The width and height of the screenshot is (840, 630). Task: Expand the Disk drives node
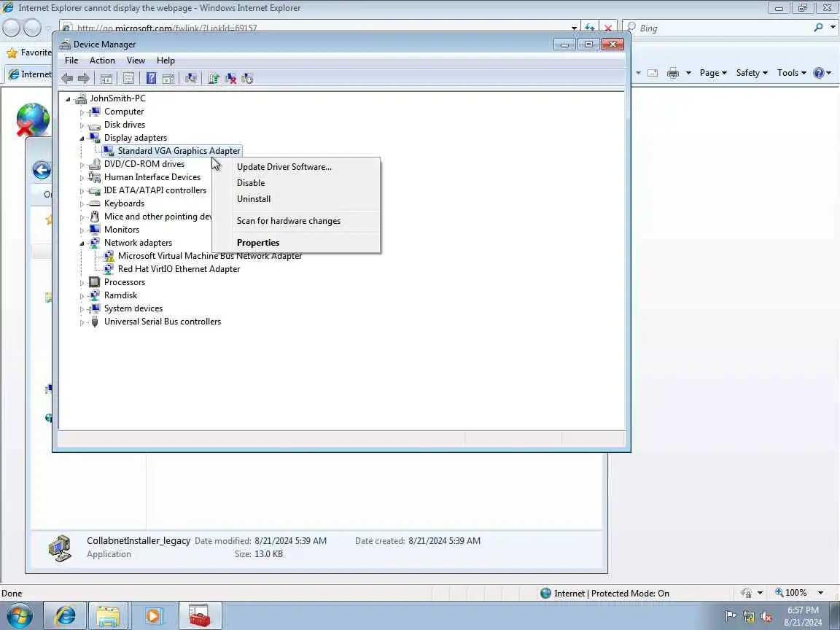click(x=82, y=125)
